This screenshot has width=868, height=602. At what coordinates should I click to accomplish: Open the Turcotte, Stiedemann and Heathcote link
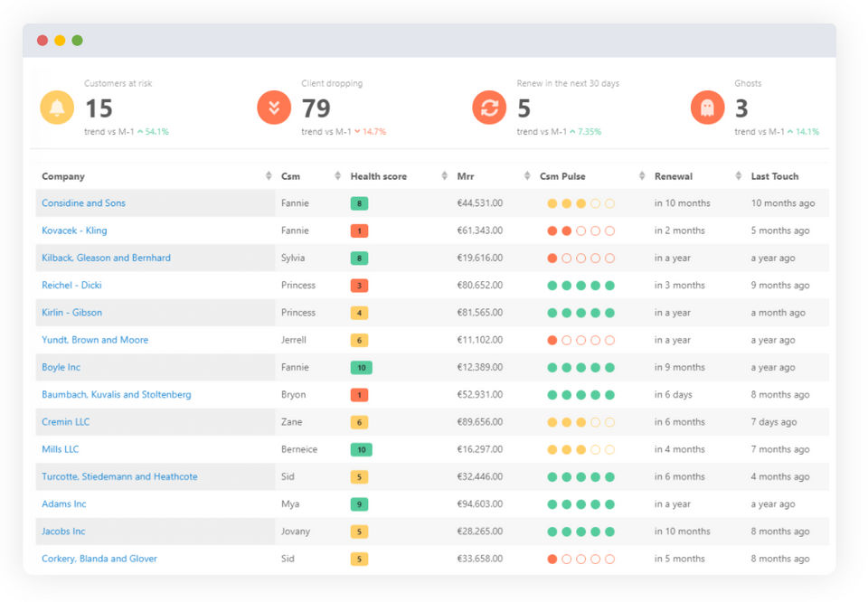(119, 477)
